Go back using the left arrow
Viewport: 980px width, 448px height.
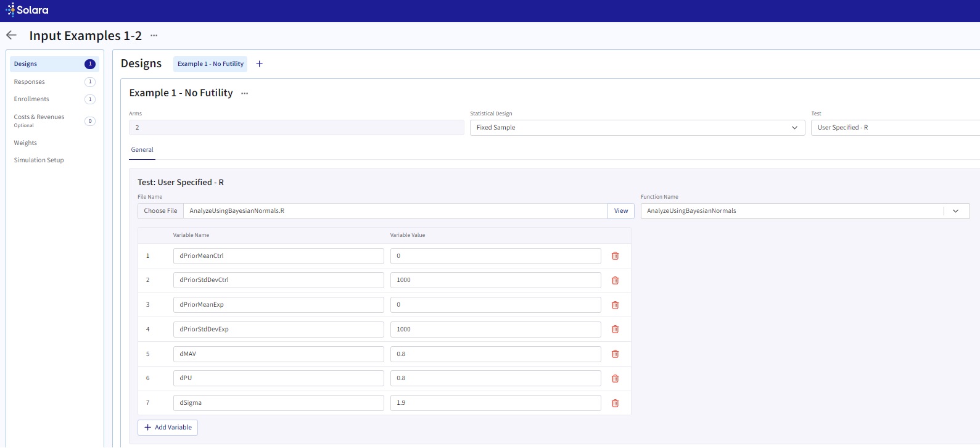click(11, 35)
